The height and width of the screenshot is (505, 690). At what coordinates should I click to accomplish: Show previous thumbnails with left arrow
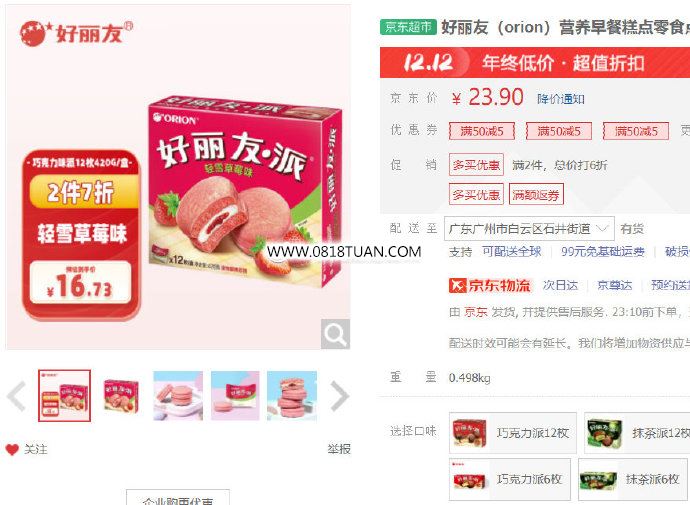pos(17,396)
